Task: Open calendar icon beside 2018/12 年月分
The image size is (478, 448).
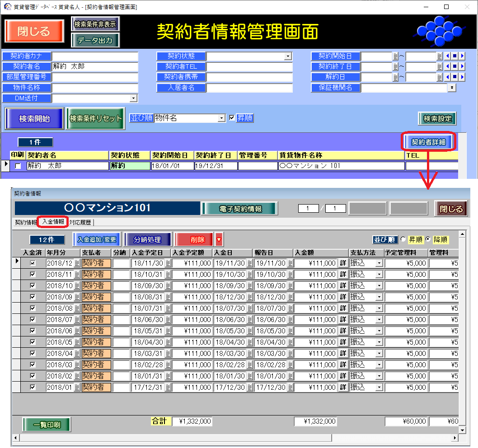Action: tap(77, 263)
